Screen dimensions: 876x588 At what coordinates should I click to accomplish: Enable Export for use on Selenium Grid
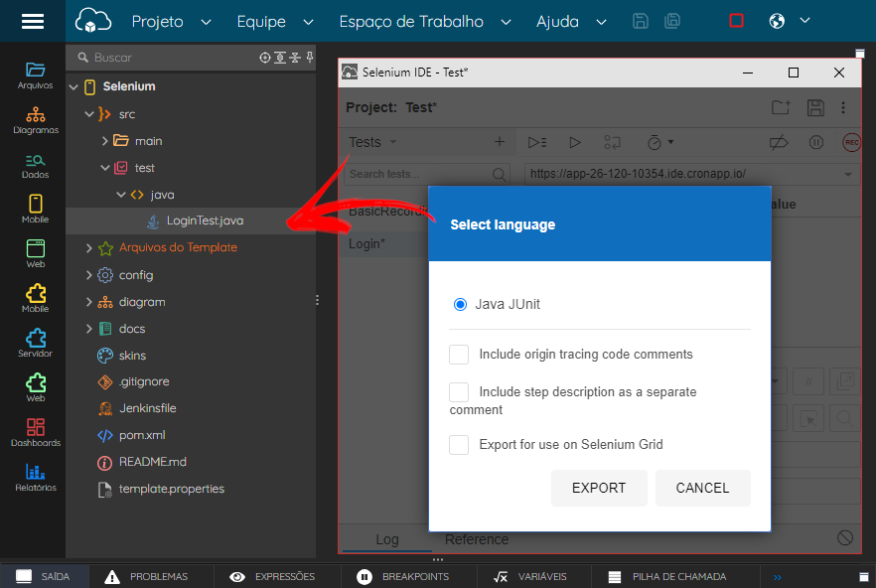[x=459, y=445]
